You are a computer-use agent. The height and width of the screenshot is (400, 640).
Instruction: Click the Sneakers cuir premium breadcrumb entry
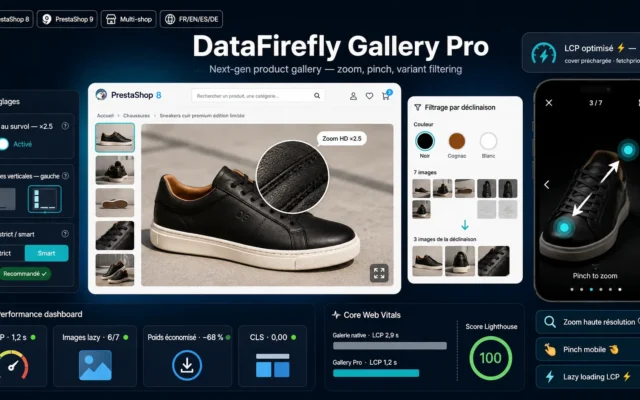click(x=202, y=116)
